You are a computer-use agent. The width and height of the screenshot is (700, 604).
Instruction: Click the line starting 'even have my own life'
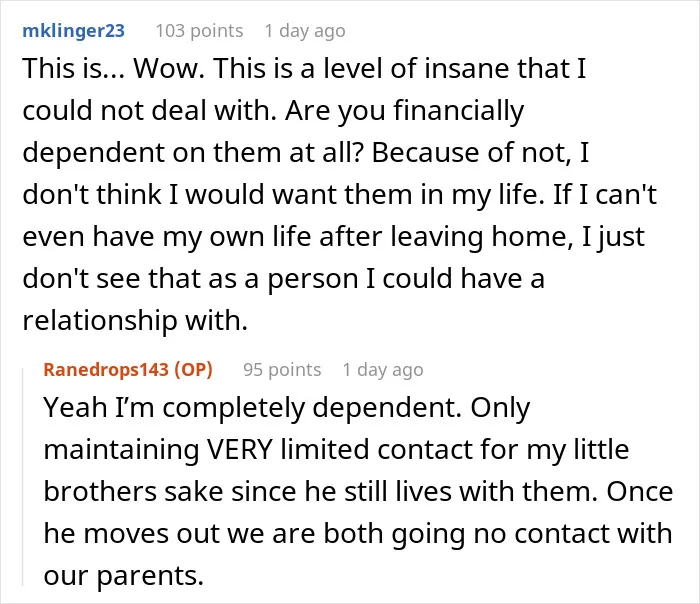pos(333,237)
